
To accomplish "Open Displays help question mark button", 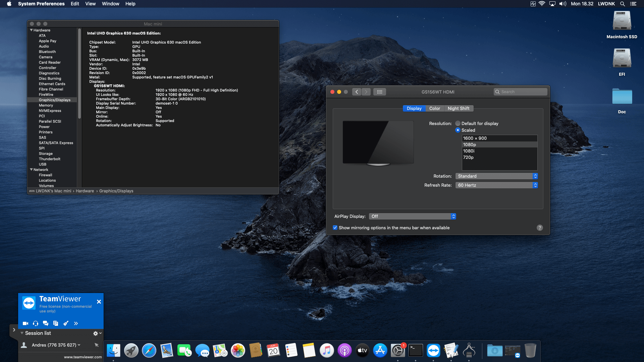I will click(540, 228).
